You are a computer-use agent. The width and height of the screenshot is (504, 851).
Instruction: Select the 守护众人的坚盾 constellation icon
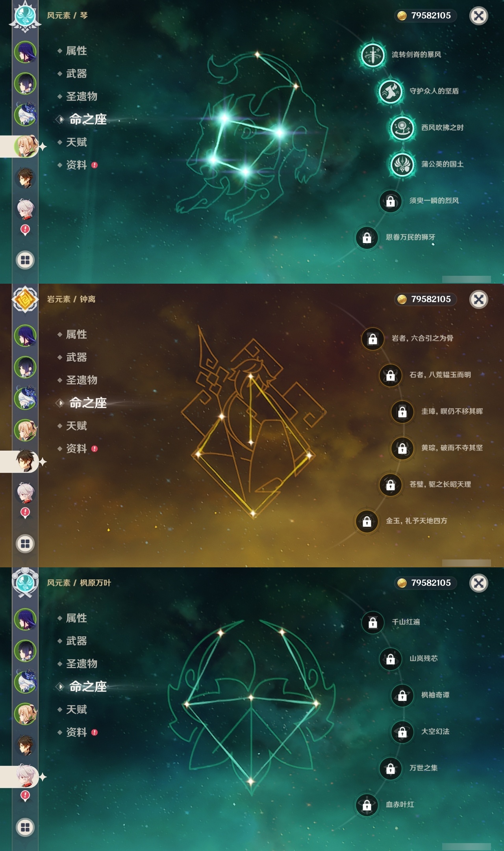[390, 91]
